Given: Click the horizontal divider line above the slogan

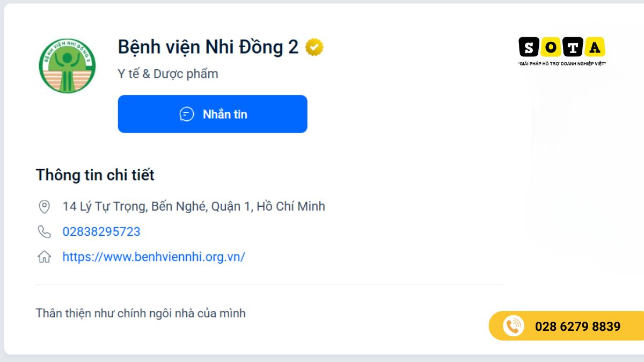Looking at the screenshot, I should (x=269, y=285).
